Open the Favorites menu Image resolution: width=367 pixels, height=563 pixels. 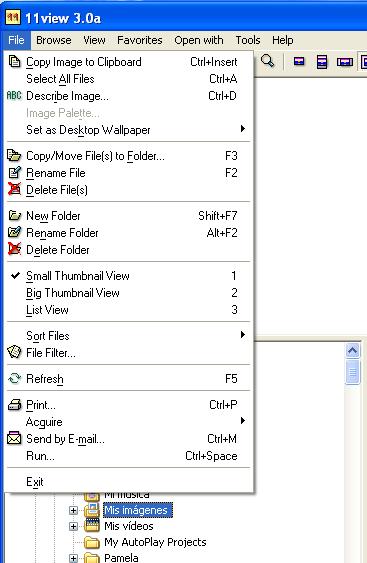140,40
